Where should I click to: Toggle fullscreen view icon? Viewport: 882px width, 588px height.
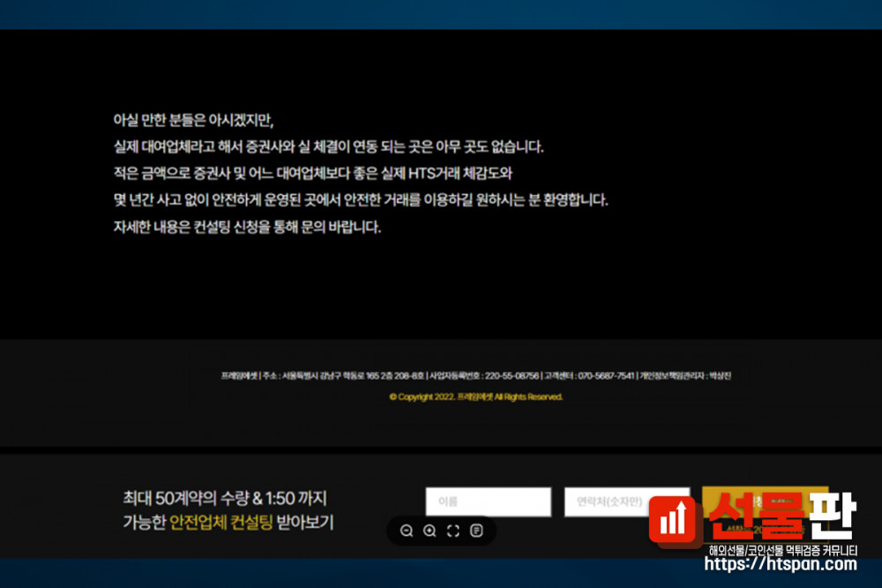click(x=453, y=531)
